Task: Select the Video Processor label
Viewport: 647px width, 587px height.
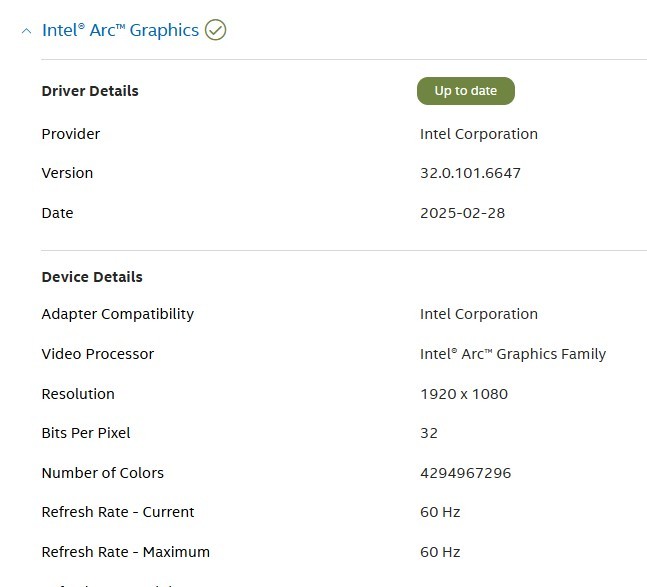Action: pos(98,354)
